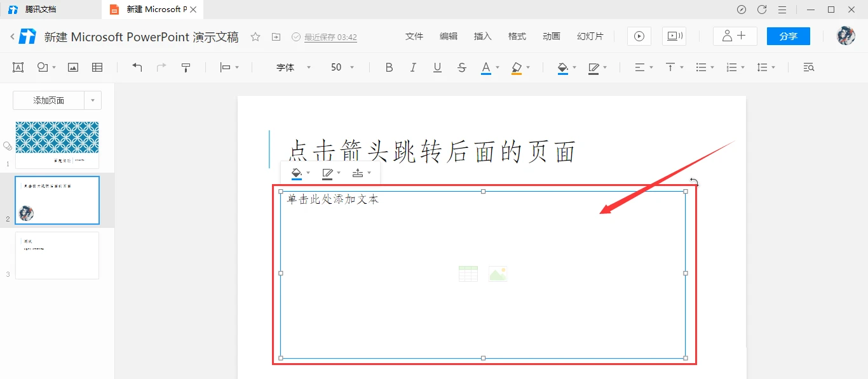Open the 幻灯片 menu
The width and height of the screenshot is (868, 379).
pyautogui.click(x=590, y=37)
